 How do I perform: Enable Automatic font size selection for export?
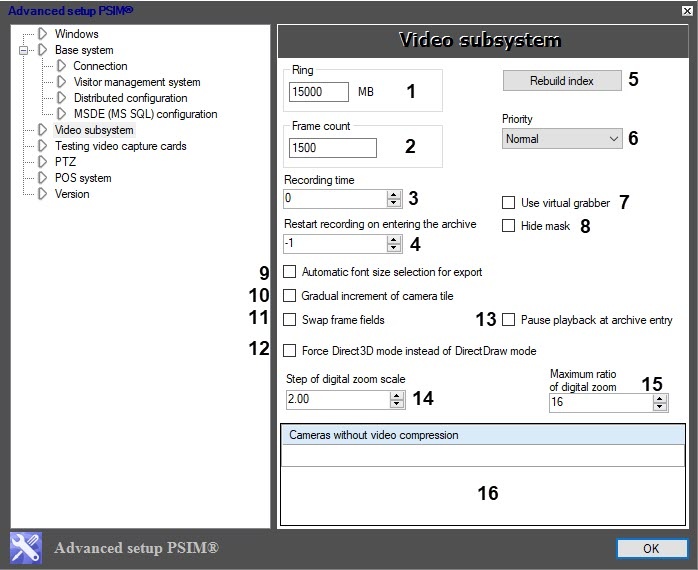pos(289,272)
